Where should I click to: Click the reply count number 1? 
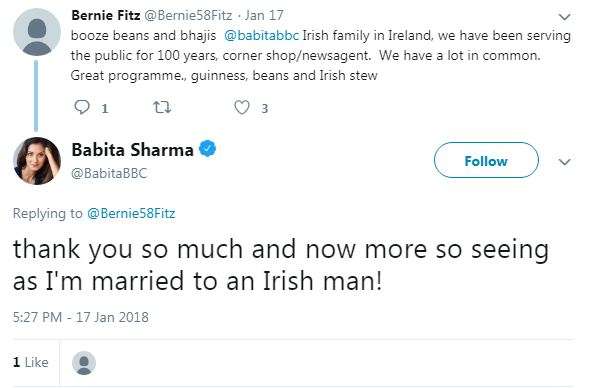point(105,109)
